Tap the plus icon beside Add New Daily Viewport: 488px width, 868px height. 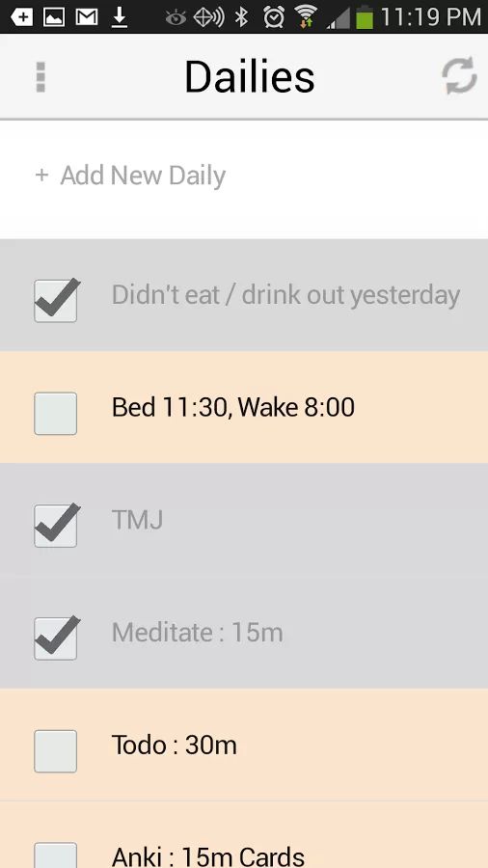[41, 176]
